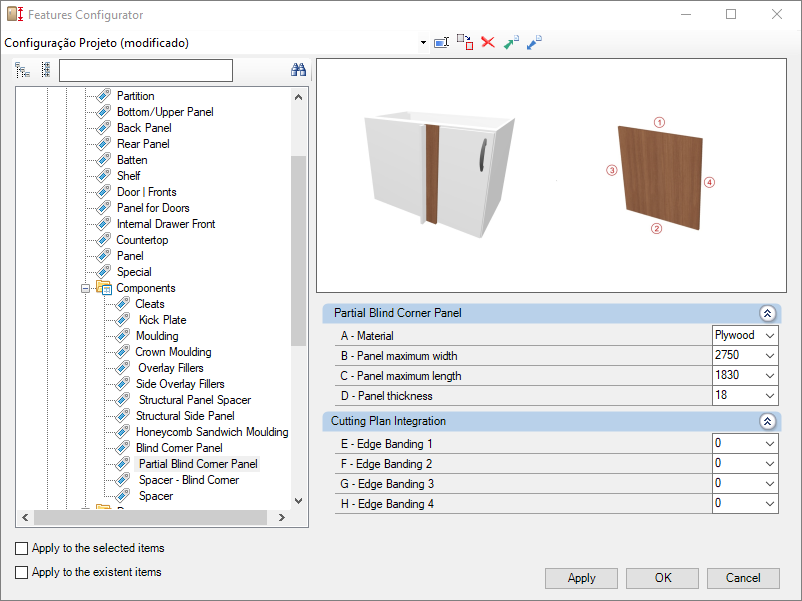
Task: Click the Apply button
Action: (582, 578)
